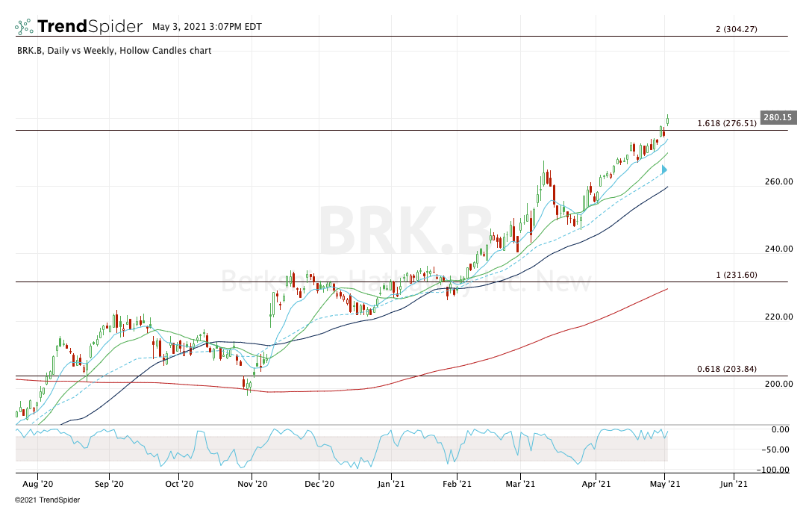
Task: Click the 200.00 price axis label
Action: click(x=778, y=385)
